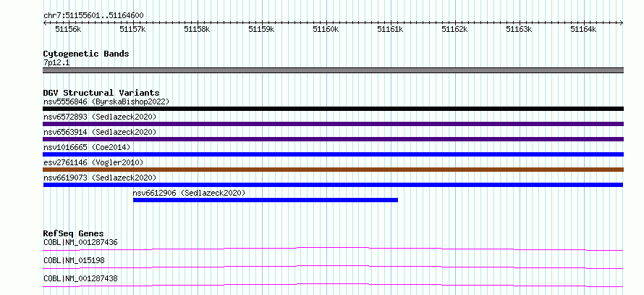Click the COBL NM_001287438 magenta intron line
This screenshot has width=644, height=295.
click(333, 285)
